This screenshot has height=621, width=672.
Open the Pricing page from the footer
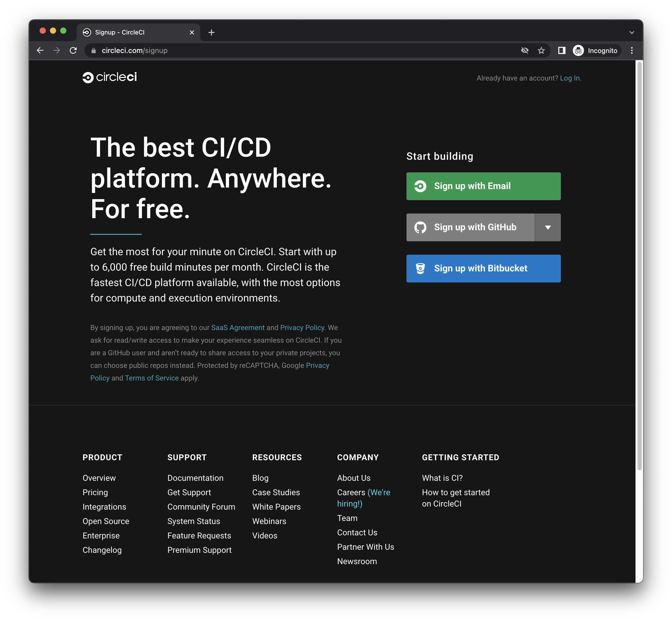click(95, 492)
